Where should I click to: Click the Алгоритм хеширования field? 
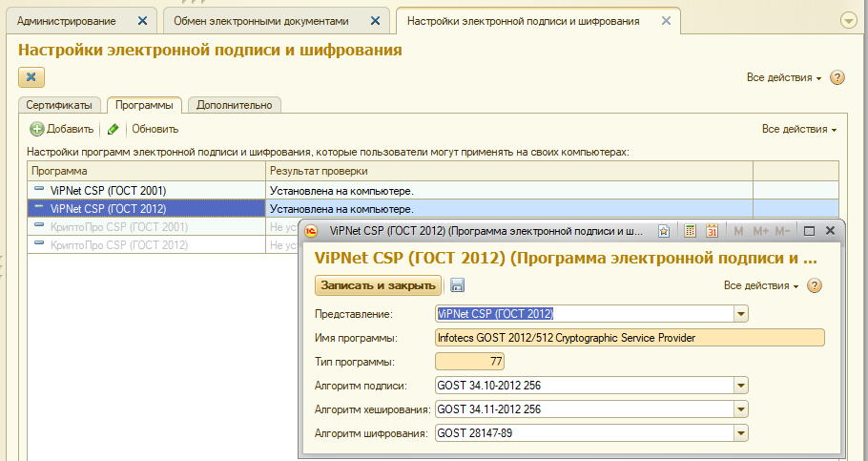click(585, 409)
